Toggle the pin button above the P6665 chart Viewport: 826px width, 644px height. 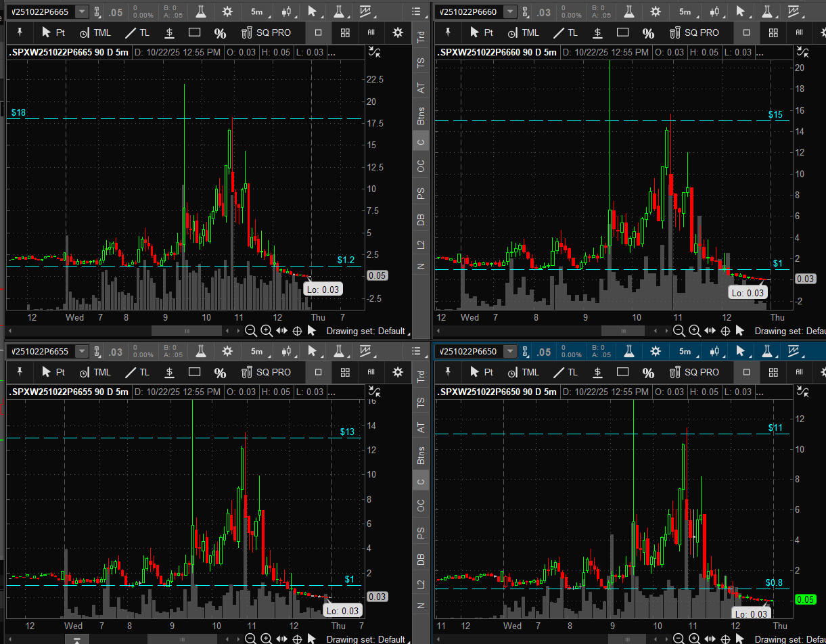coord(20,32)
